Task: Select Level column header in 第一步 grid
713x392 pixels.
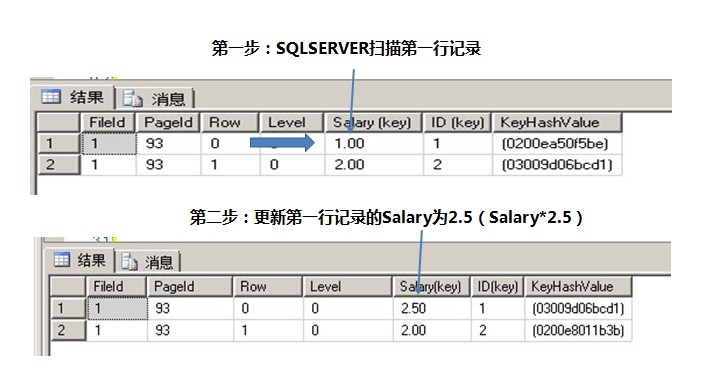Action: 291,123
